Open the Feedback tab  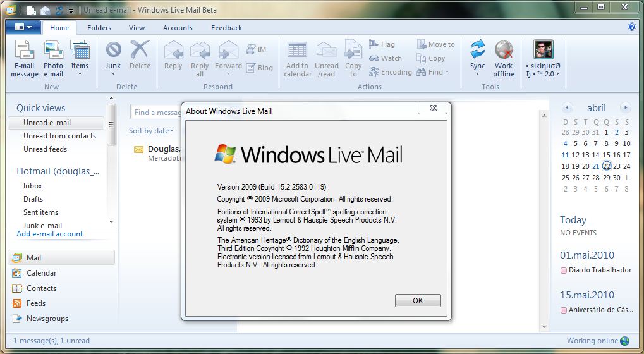click(x=226, y=28)
